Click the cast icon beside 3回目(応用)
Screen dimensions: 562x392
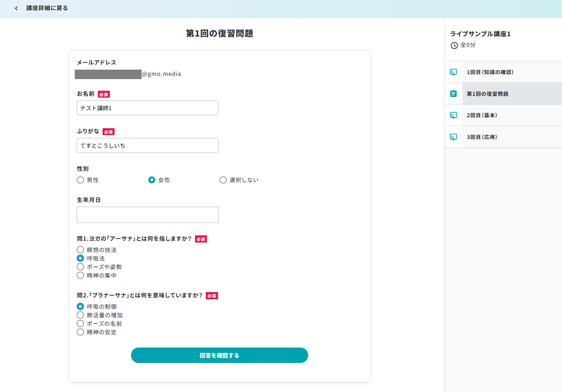tap(453, 137)
